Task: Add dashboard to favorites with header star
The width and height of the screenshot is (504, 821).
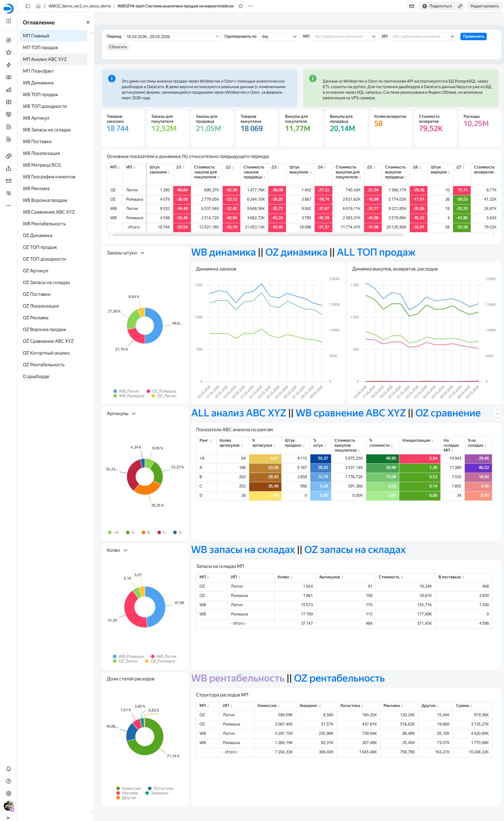Action: (240, 6)
